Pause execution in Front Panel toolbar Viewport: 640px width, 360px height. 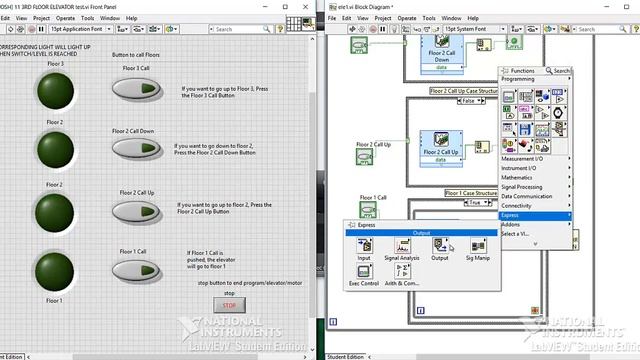pos(41,29)
